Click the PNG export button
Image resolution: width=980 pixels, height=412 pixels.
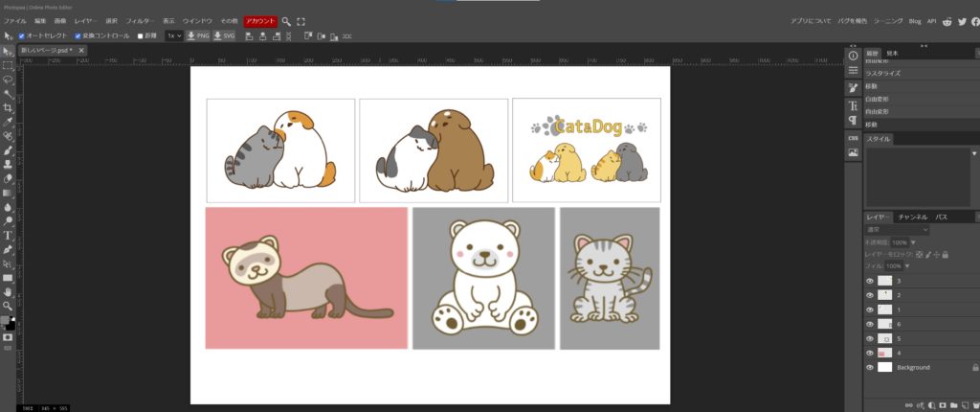tap(197, 35)
